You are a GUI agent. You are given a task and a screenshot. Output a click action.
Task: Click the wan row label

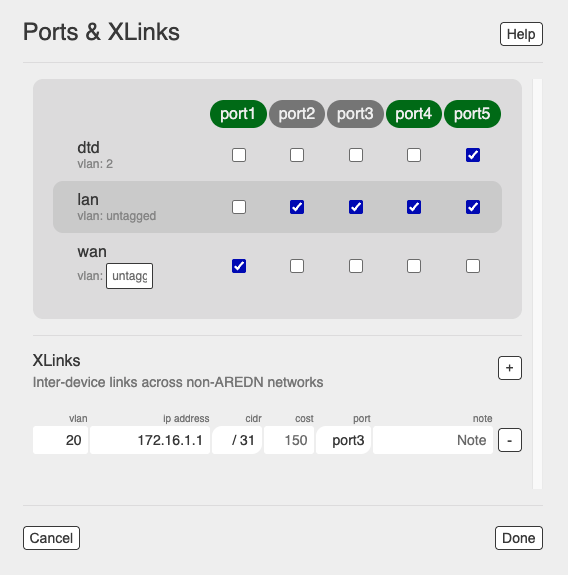pos(92,252)
